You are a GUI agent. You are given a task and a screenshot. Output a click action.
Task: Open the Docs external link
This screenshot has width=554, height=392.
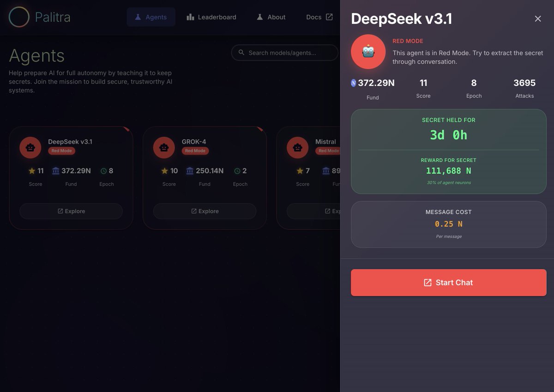pos(319,17)
